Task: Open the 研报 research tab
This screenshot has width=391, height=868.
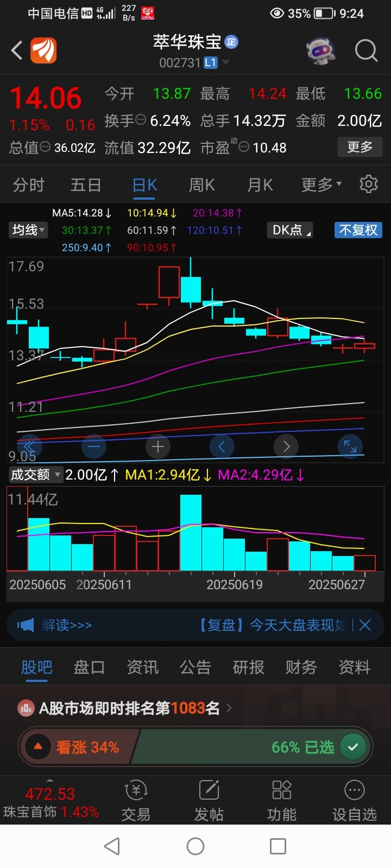Action: click(x=249, y=667)
